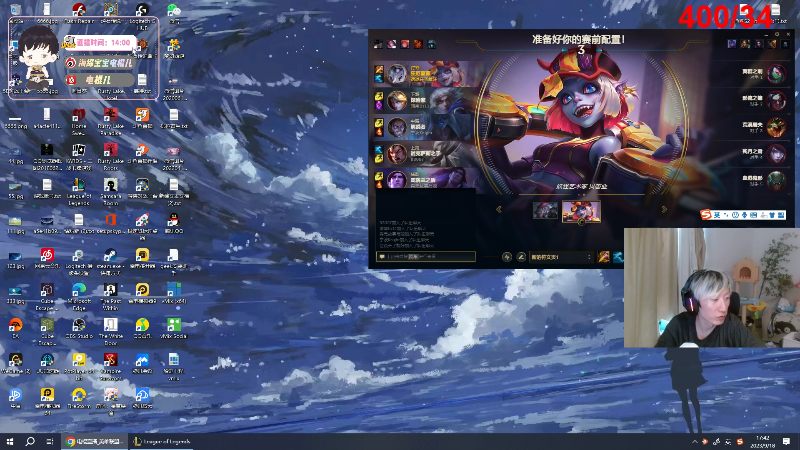Open Task View on the taskbar

50,441
